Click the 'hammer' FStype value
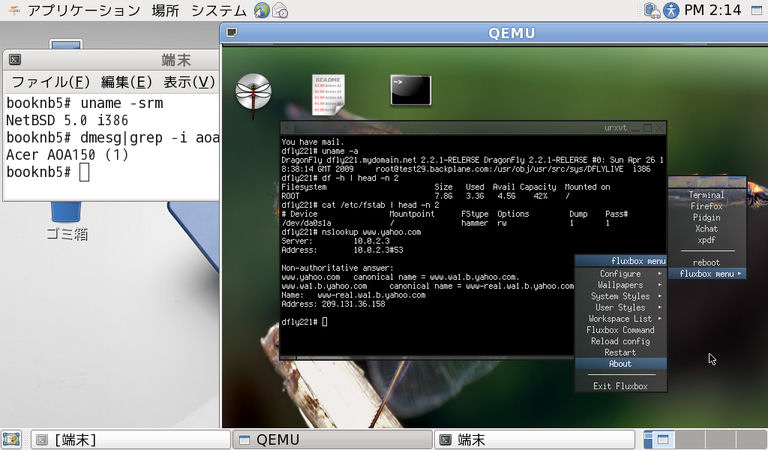768x450 pixels. pyautogui.click(x=475, y=223)
